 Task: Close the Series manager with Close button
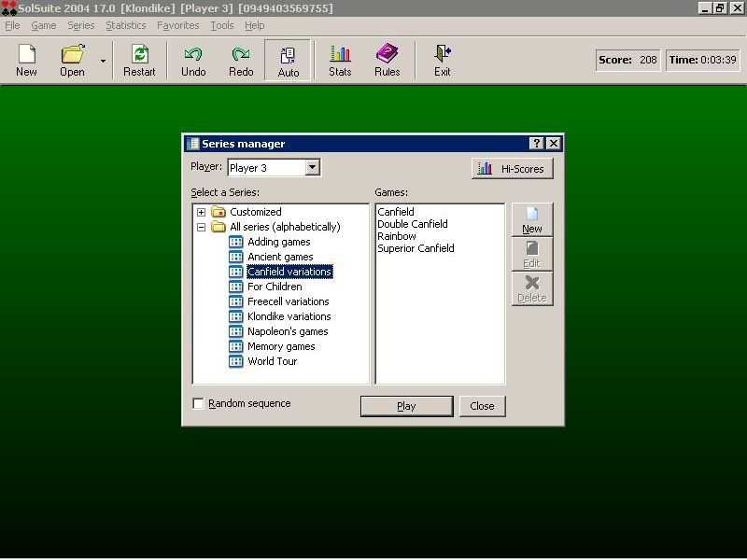point(482,406)
